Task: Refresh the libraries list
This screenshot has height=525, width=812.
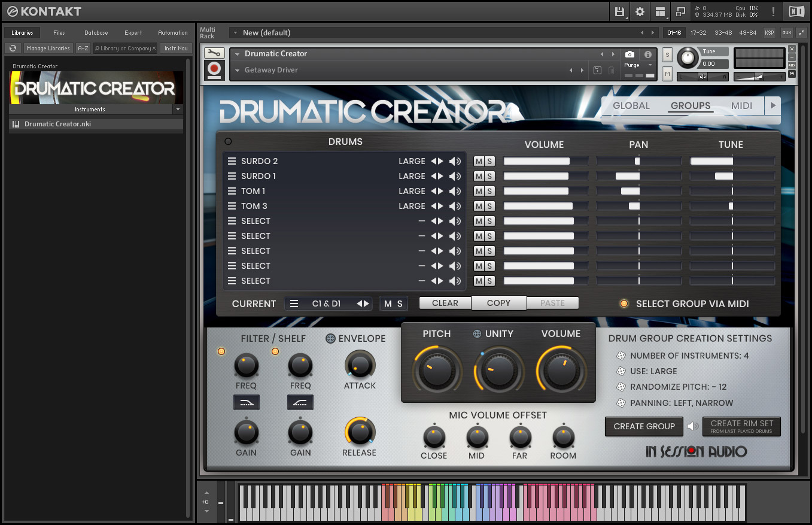Action: (13, 48)
